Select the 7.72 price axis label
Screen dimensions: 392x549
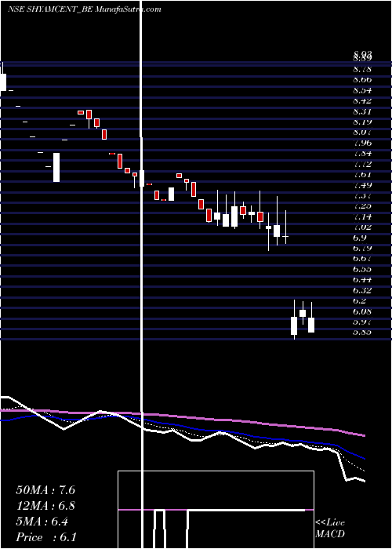click(x=362, y=164)
